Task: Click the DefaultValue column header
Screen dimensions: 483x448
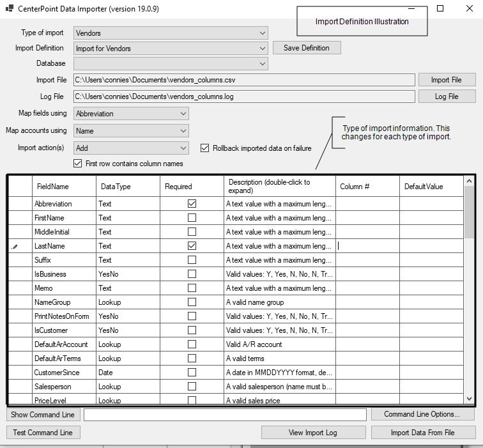Action: (431, 186)
